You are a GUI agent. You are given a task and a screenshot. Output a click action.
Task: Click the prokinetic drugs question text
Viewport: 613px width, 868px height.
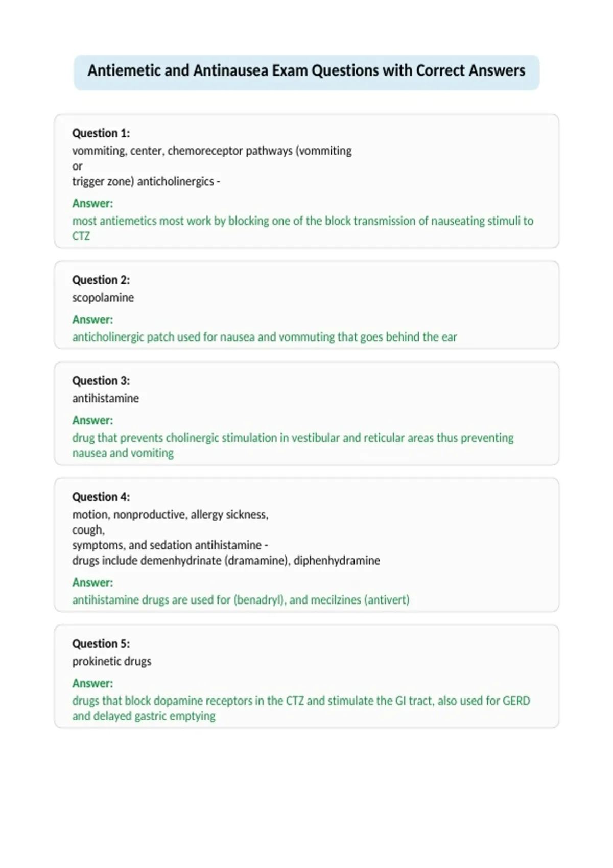click(111, 661)
